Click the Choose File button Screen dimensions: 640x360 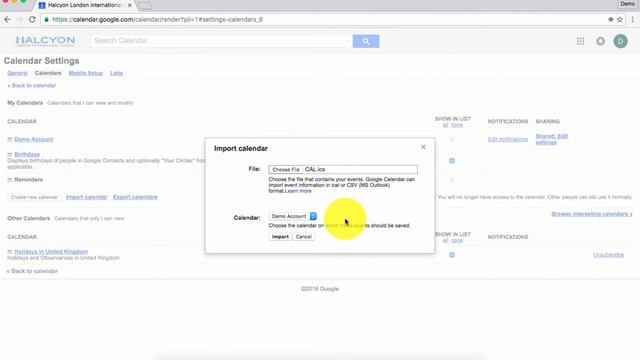coord(286,169)
